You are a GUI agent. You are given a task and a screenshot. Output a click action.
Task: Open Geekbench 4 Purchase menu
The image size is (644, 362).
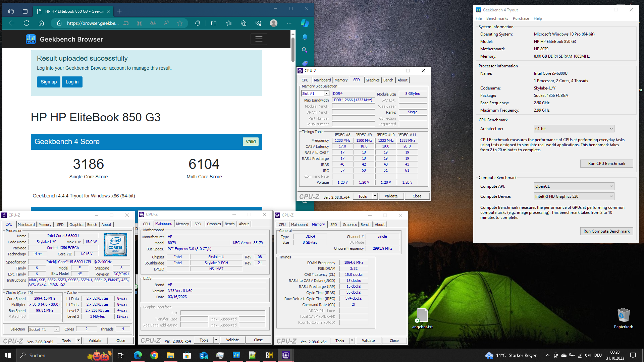521,18
